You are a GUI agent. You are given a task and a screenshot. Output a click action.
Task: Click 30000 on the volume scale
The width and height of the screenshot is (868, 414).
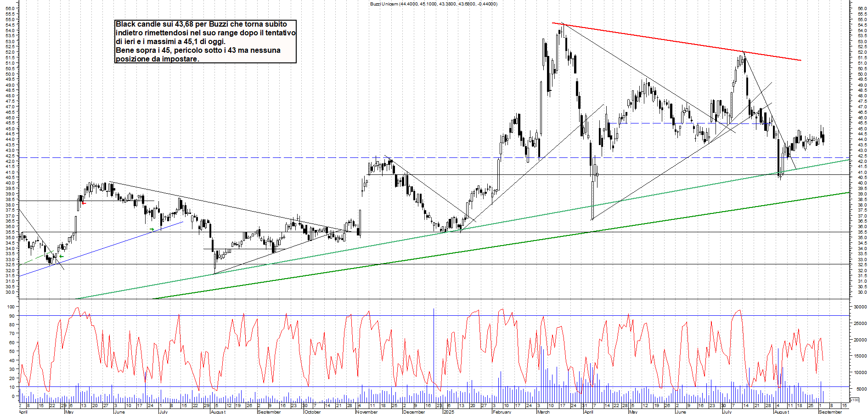[860, 307]
